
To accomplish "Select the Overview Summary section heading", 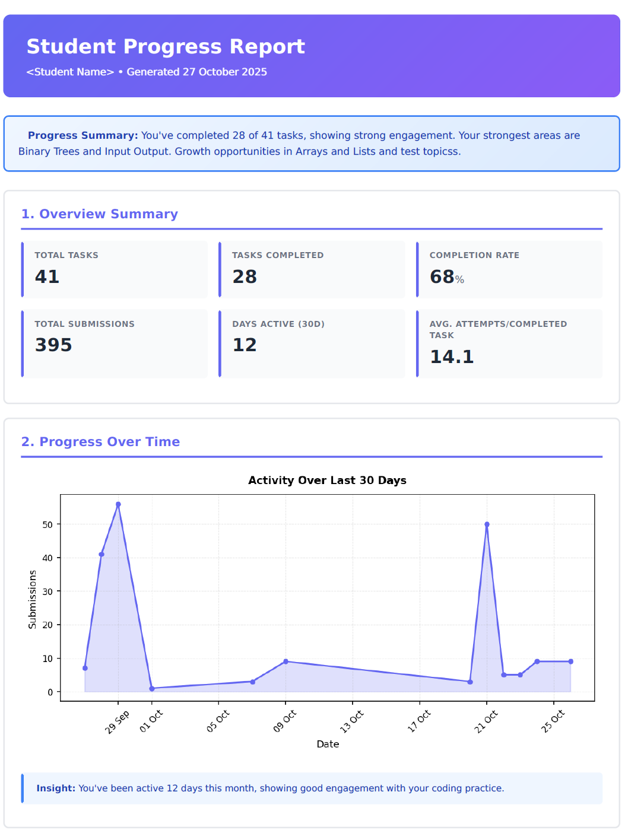I will point(100,214).
